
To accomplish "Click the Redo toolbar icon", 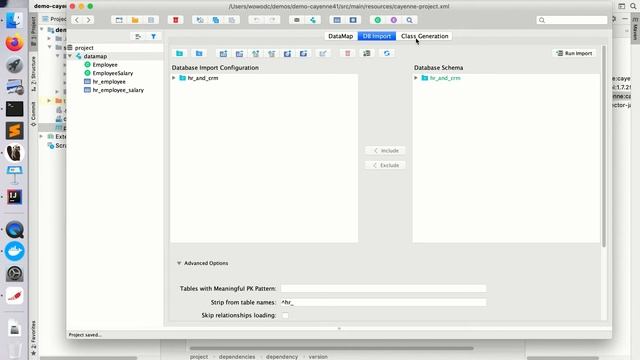I will click(273, 20).
